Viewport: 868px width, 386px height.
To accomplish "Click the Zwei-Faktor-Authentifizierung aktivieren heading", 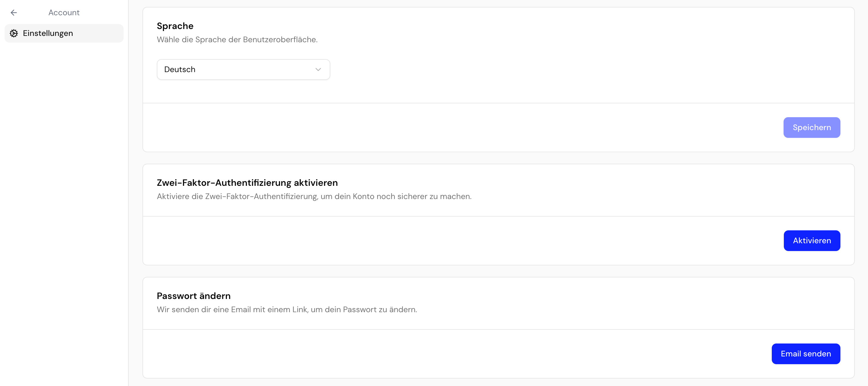I will [x=247, y=183].
